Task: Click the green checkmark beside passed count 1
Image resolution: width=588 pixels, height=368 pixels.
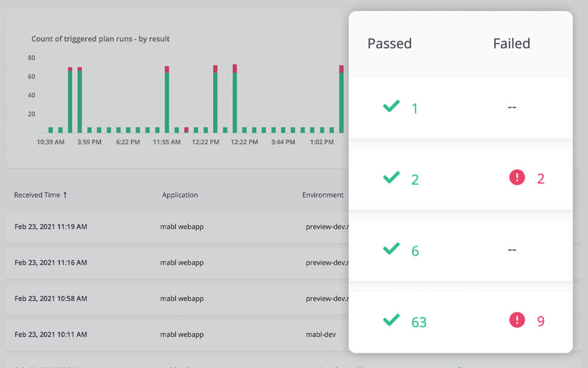Action: 391,107
